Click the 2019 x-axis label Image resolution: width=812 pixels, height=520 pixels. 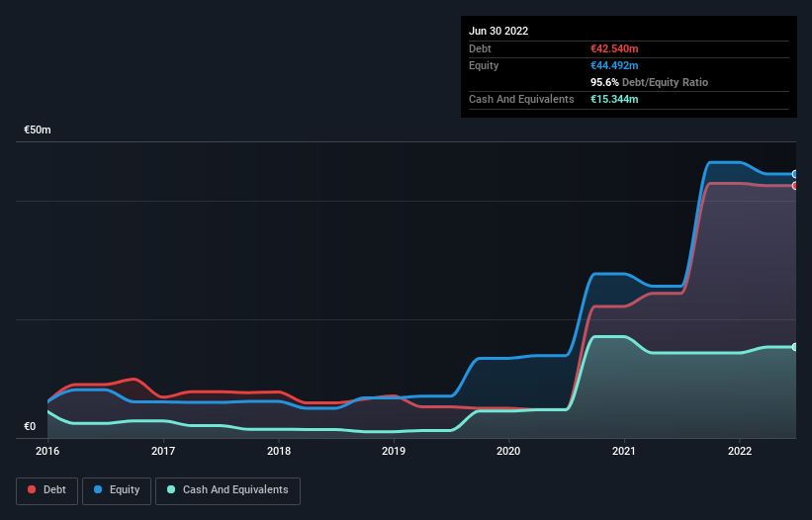pyautogui.click(x=394, y=451)
